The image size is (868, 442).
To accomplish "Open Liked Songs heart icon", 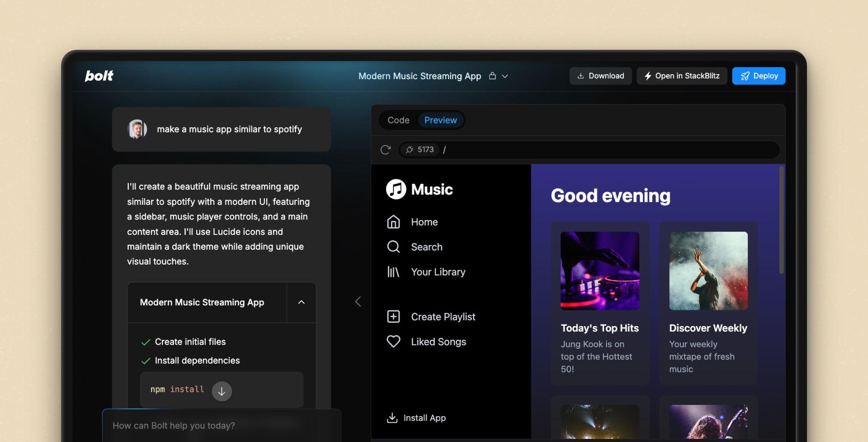I will 393,342.
